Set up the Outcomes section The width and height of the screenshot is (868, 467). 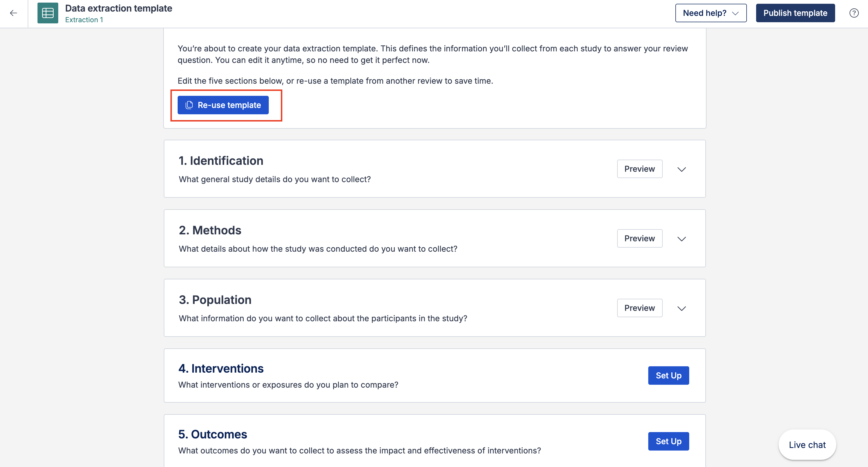click(x=668, y=441)
